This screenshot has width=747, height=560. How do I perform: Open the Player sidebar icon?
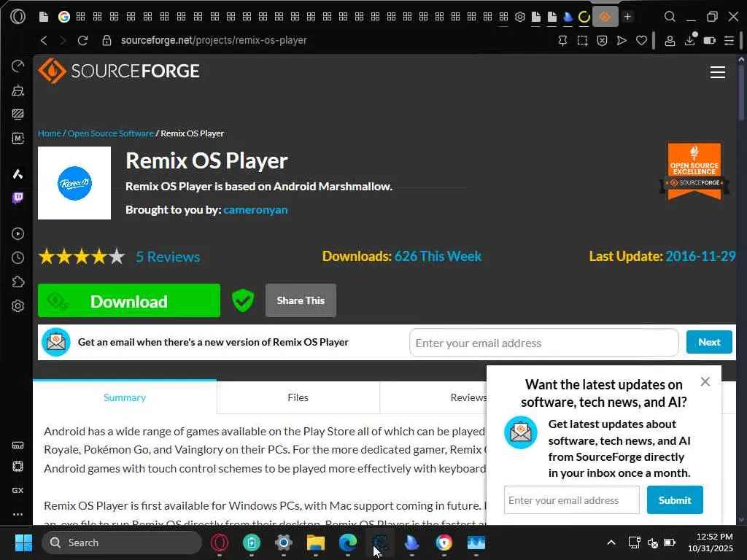point(18,233)
